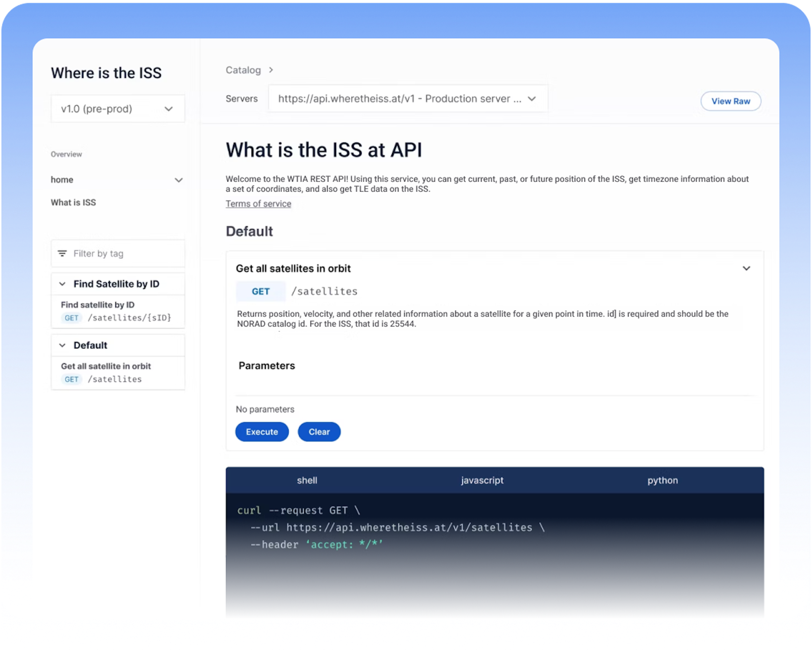
Task: Open the v1.0 (pre-prod) version dropdown
Action: point(118,109)
